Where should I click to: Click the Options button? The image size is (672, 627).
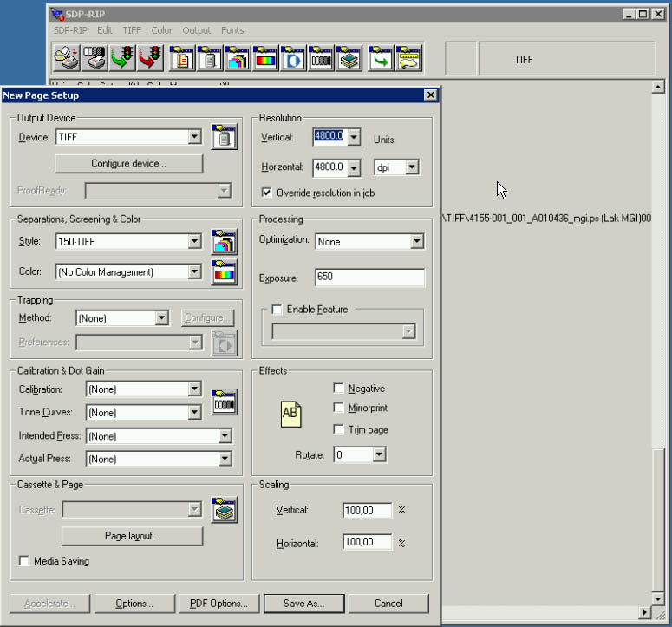pos(134,603)
